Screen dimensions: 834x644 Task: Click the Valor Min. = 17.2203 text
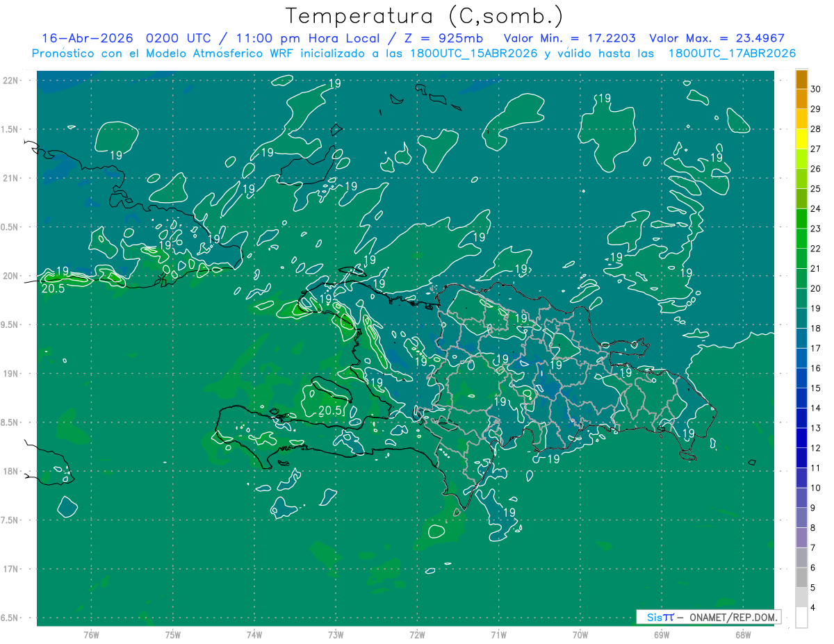569,38
